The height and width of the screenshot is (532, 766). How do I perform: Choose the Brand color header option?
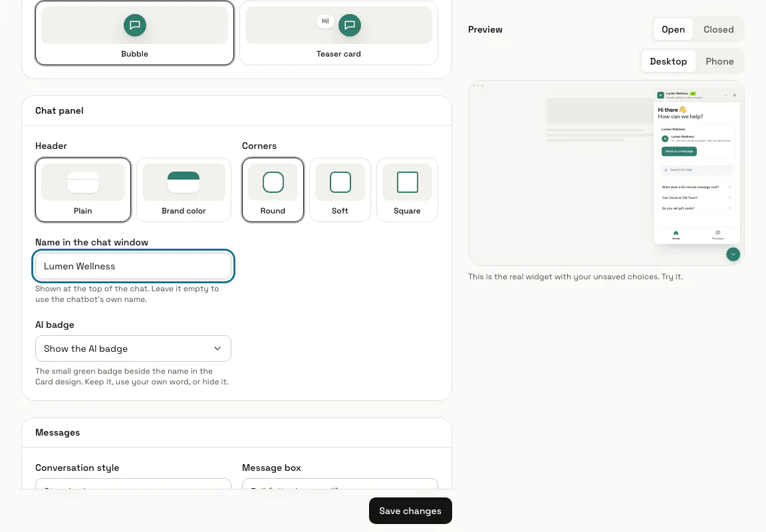pyautogui.click(x=184, y=190)
